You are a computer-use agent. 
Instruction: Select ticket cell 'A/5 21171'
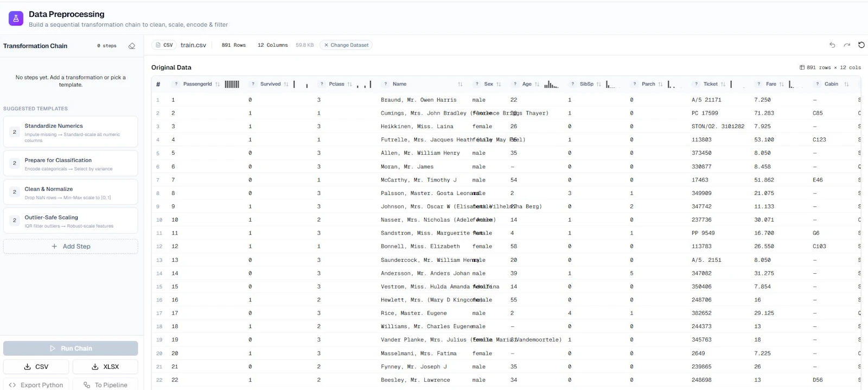pyautogui.click(x=706, y=100)
